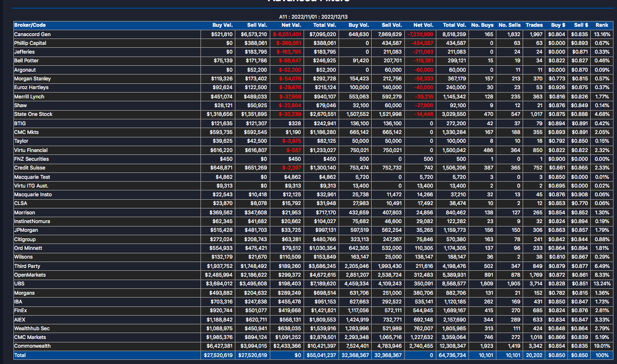Sort by the Rank column header
This screenshot has height=364, width=617.
click(602, 25)
